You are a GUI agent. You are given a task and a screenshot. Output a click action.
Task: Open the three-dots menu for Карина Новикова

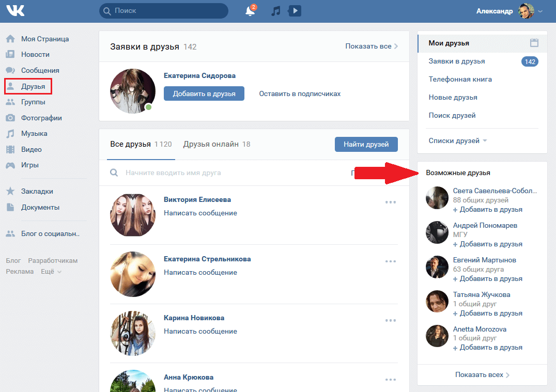coord(391,320)
